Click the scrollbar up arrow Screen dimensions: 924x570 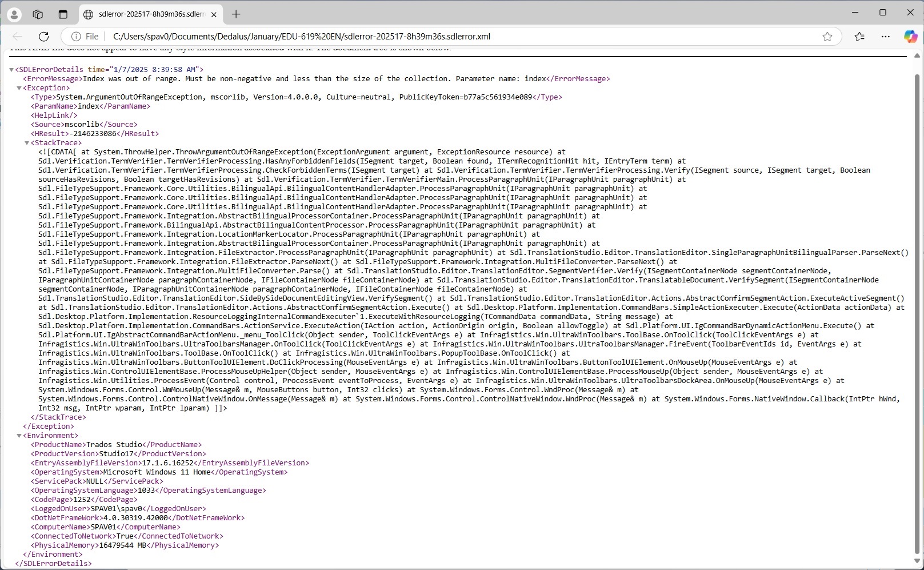coord(918,56)
